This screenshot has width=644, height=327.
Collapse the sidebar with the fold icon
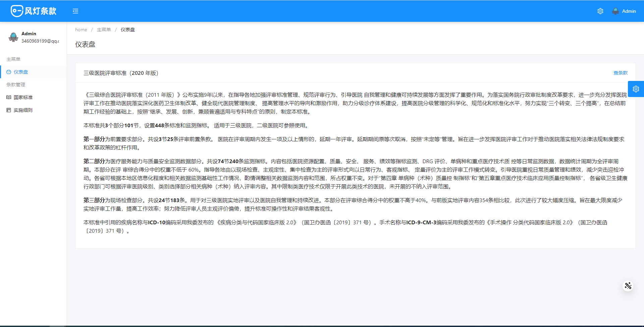point(75,11)
